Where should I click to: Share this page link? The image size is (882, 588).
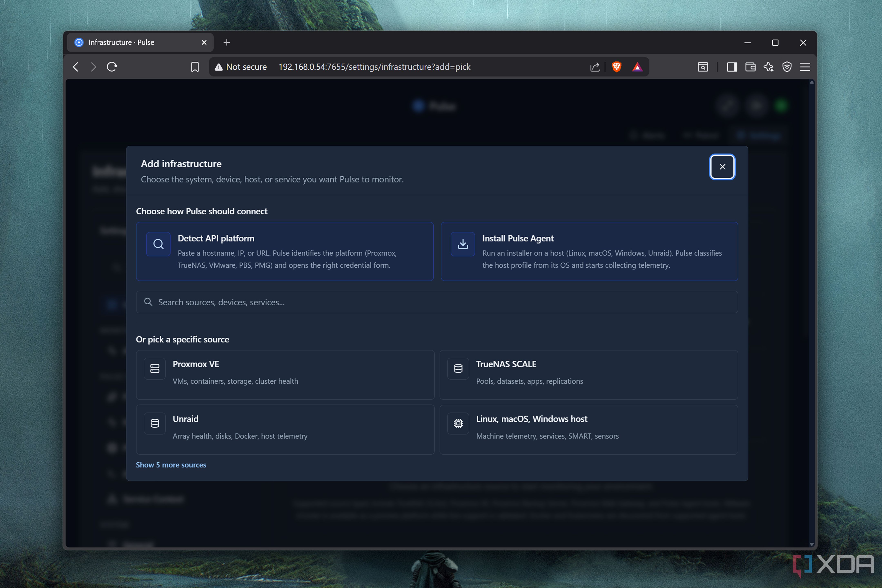coord(595,67)
